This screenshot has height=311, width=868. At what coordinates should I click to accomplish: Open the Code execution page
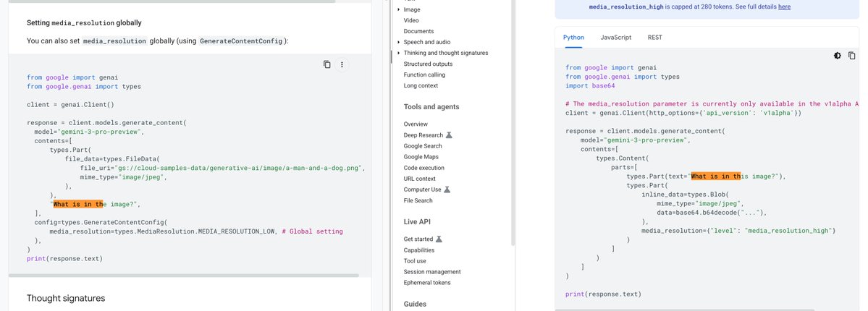424,168
